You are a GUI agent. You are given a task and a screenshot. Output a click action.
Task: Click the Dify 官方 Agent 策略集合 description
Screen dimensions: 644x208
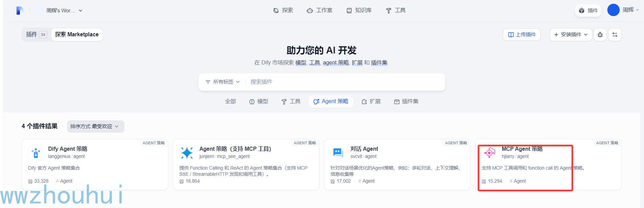pos(54,168)
